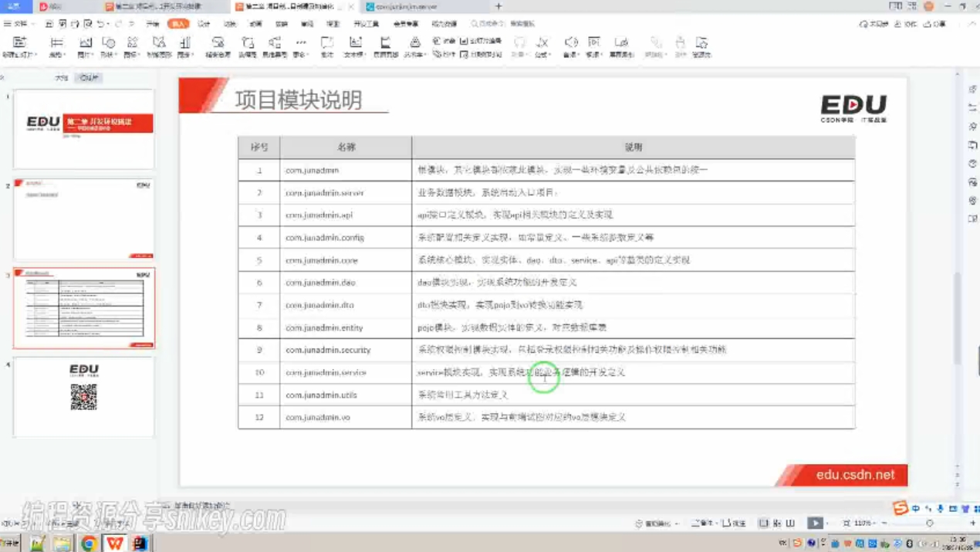Click the Picture insert icon
The width and height of the screenshot is (980, 552).
(85, 43)
